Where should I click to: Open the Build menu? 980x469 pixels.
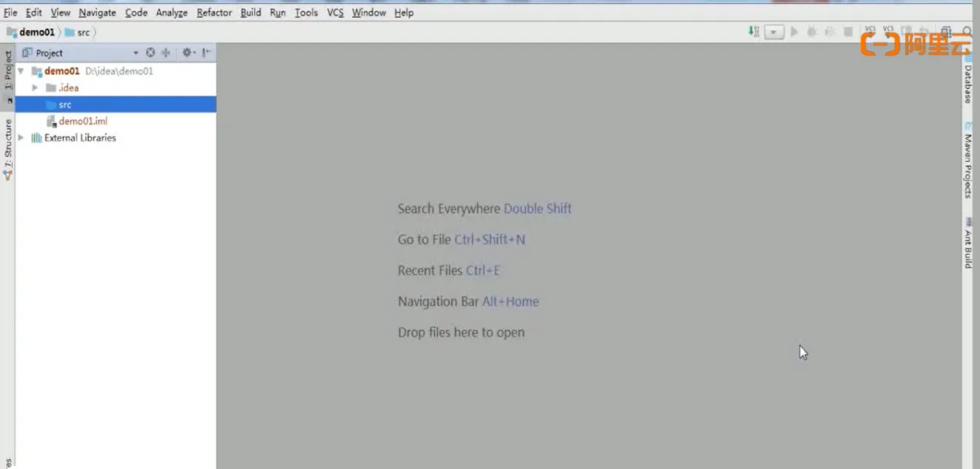pyautogui.click(x=251, y=12)
